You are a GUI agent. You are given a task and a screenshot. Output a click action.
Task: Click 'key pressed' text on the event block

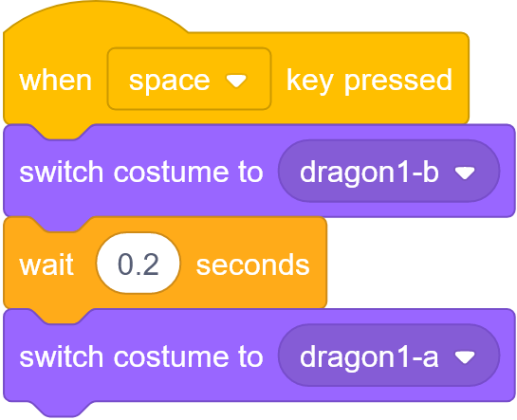[369, 81]
